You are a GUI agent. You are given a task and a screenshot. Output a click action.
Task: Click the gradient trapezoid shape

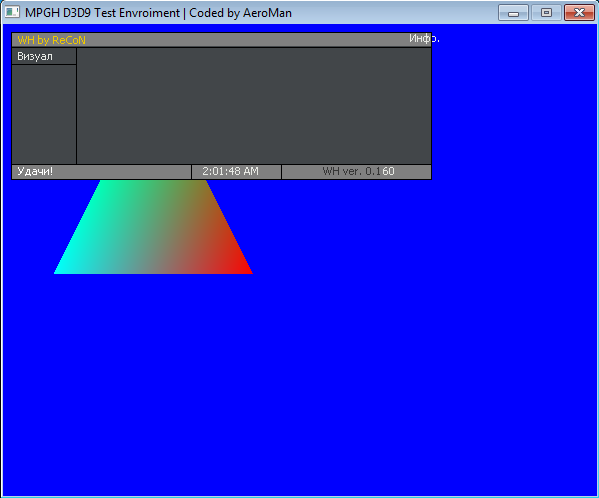tap(153, 227)
